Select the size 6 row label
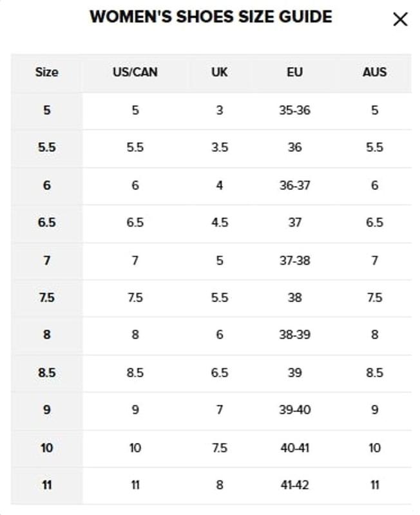 click(46, 185)
